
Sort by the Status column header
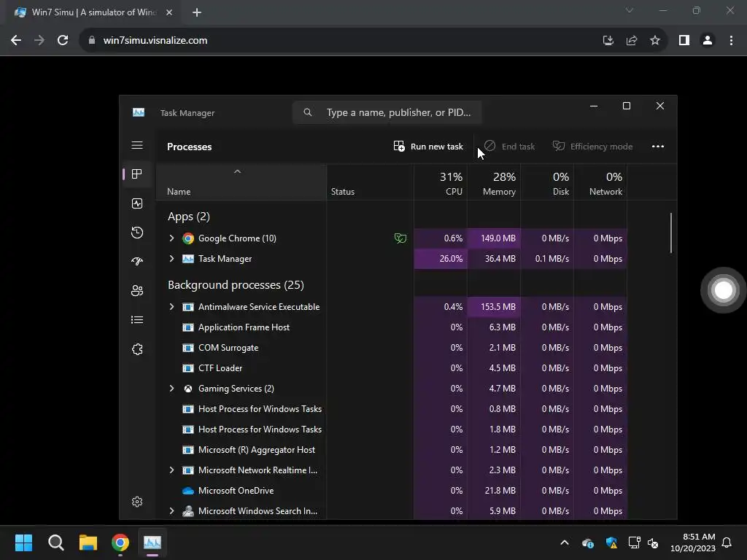[370, 182]
